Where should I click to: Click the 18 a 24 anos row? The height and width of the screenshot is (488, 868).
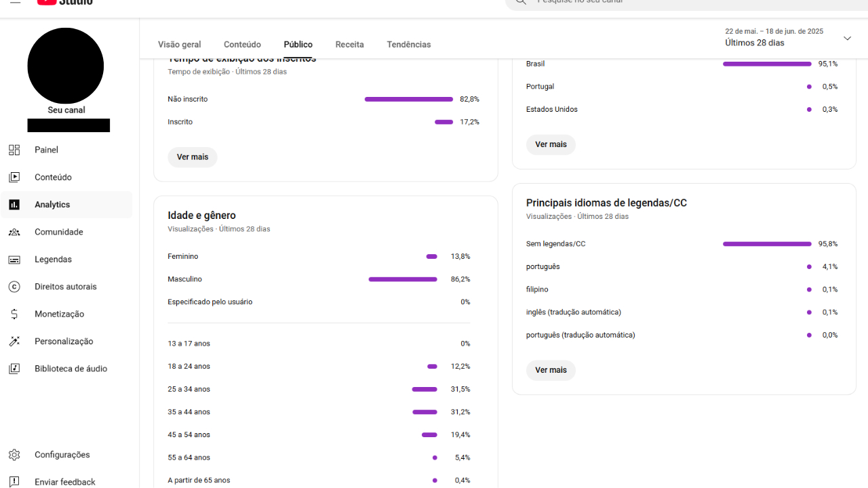[x=319, y=367]
